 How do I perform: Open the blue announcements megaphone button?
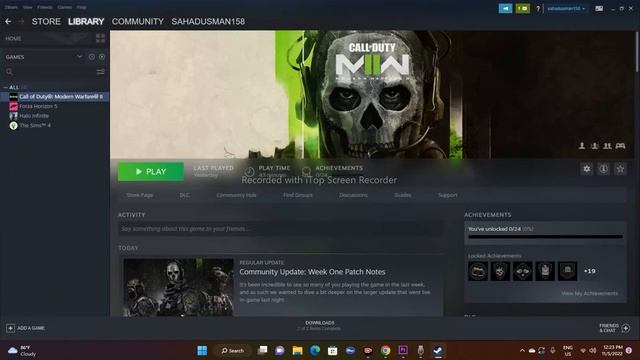coord(505,8)
